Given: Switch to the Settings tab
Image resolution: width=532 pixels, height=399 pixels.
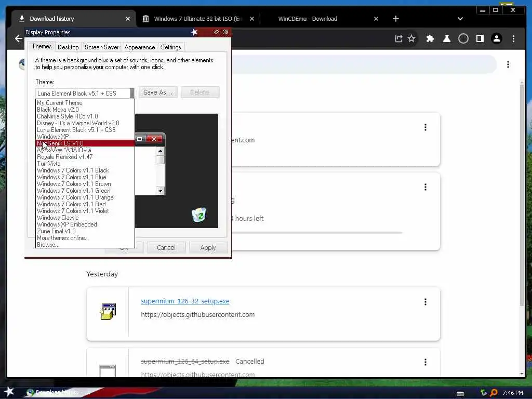Looking at the screenshot, I should click(170, 47).
